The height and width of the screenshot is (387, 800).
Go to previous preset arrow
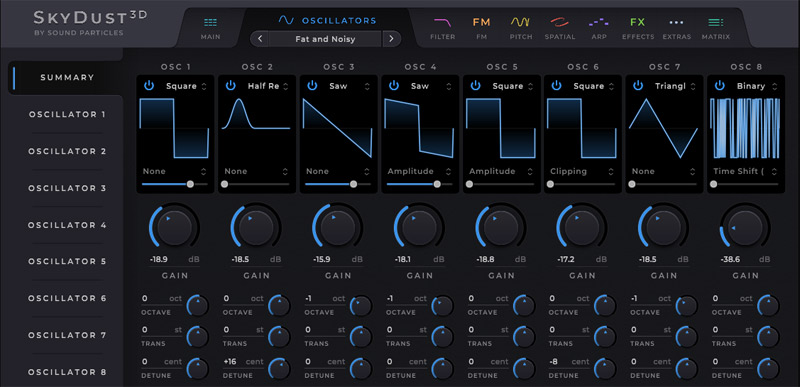pyautogui.click(x=260, y=39)
